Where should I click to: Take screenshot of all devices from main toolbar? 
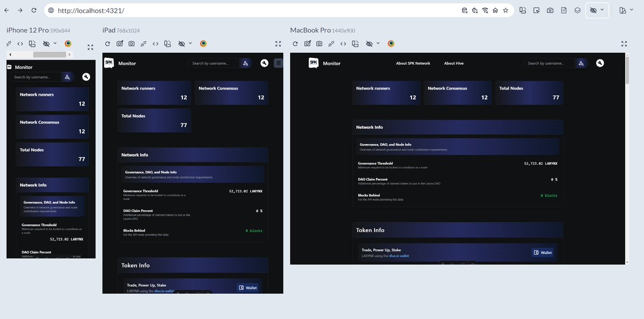(x=550, y=10)
